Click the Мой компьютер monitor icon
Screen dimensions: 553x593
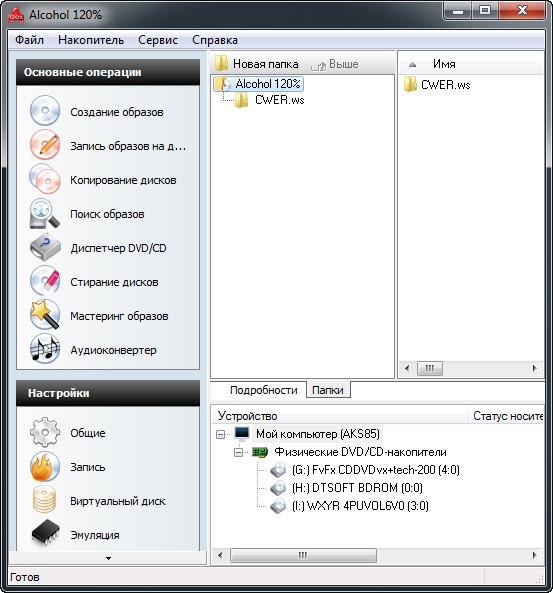point(242,434)
